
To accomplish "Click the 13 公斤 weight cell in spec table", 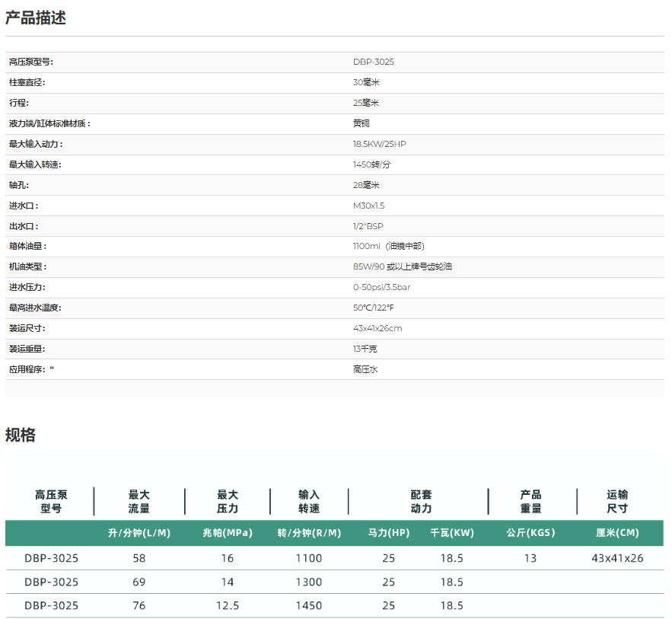I will (x=530, y=558).
